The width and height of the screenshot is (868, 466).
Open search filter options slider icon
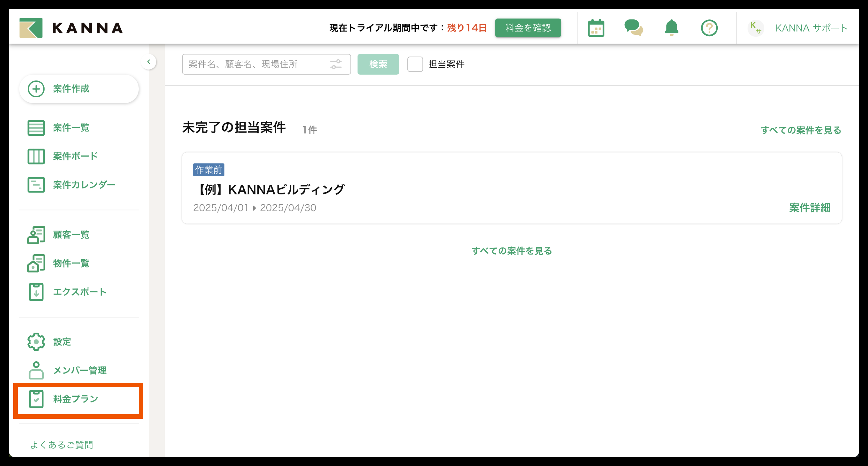point(336,64)
